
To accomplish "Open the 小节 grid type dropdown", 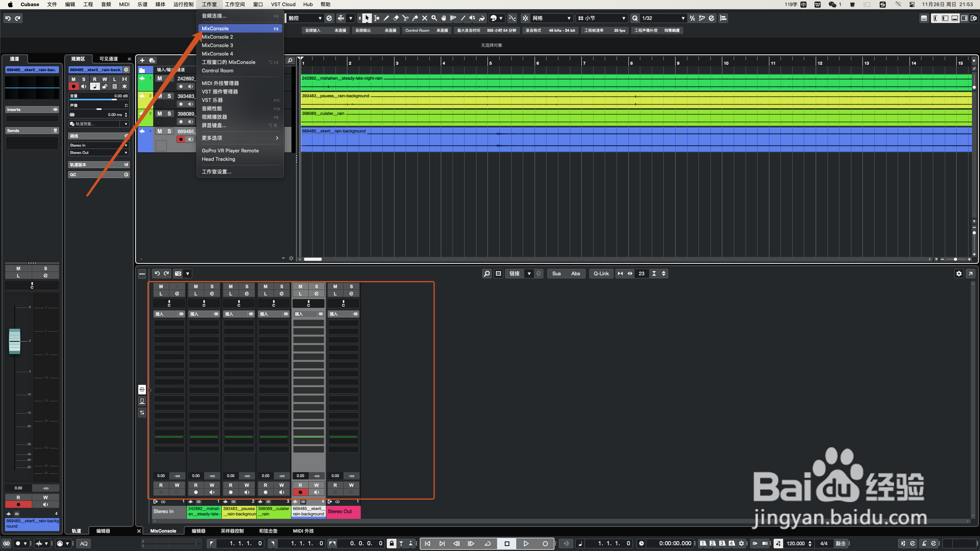I will click(x=602, y=18).
